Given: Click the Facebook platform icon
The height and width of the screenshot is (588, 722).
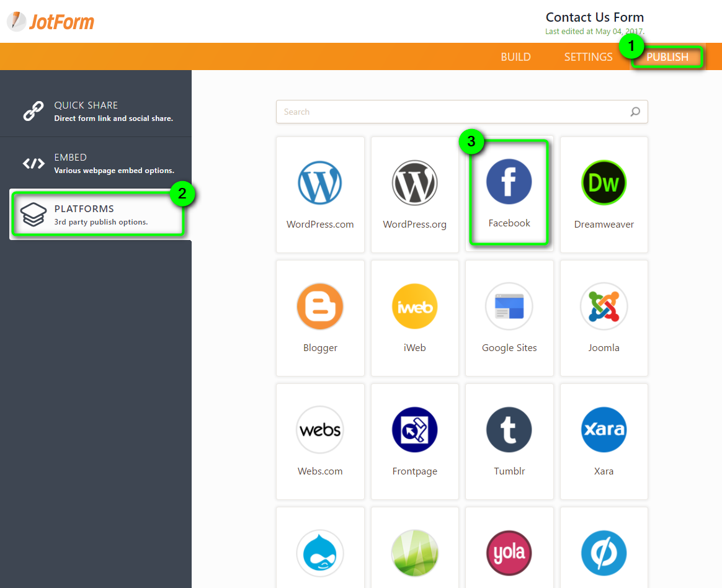Looking at the screenshot, I should [509, 182].
